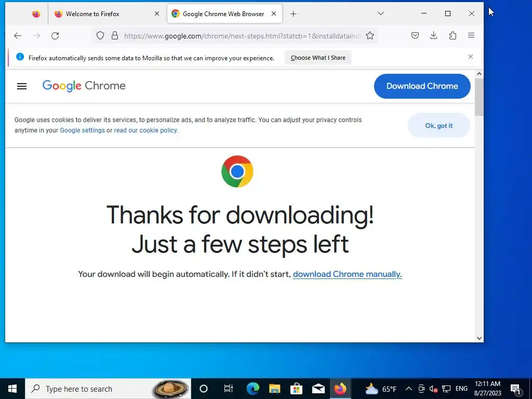532x399 pixels.
Task: Expand the list all tabs chevron
Action: 381,14
